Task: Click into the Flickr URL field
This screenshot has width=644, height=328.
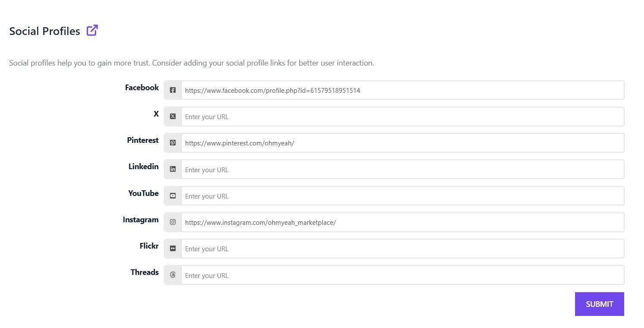Action: pyautogui.click(x=402, y=249)
